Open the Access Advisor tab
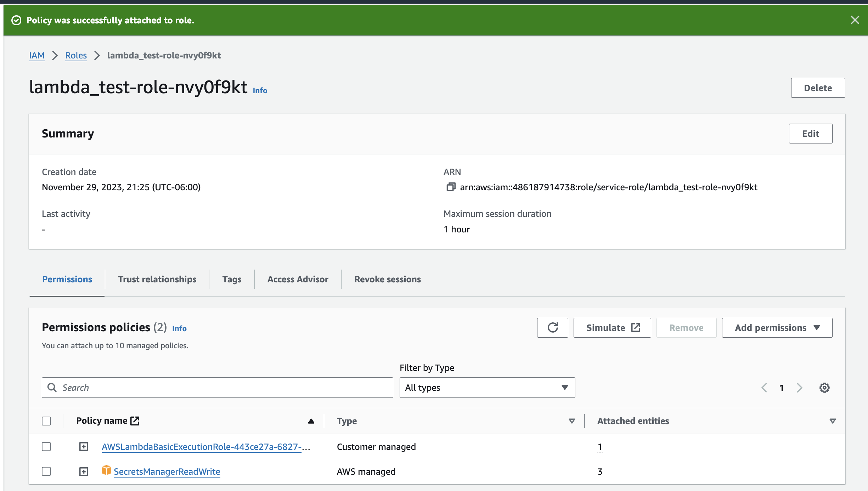The width and height of the screenshot is (868, 491). 298,279
